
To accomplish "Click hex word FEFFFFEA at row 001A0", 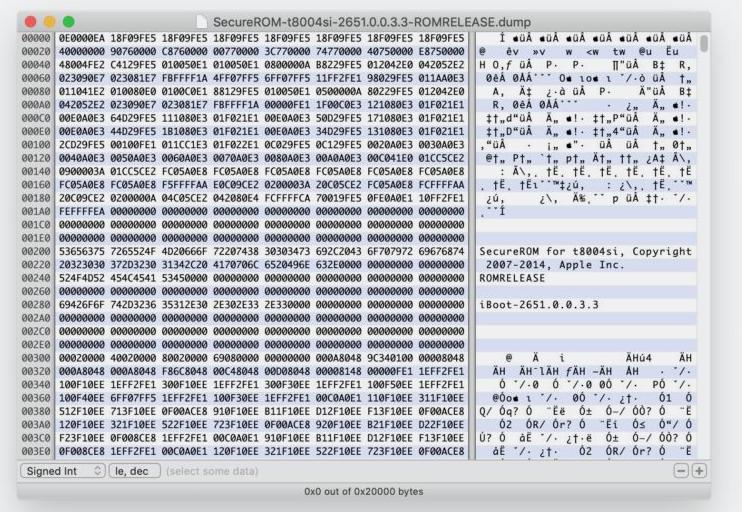I will [82, 212].
